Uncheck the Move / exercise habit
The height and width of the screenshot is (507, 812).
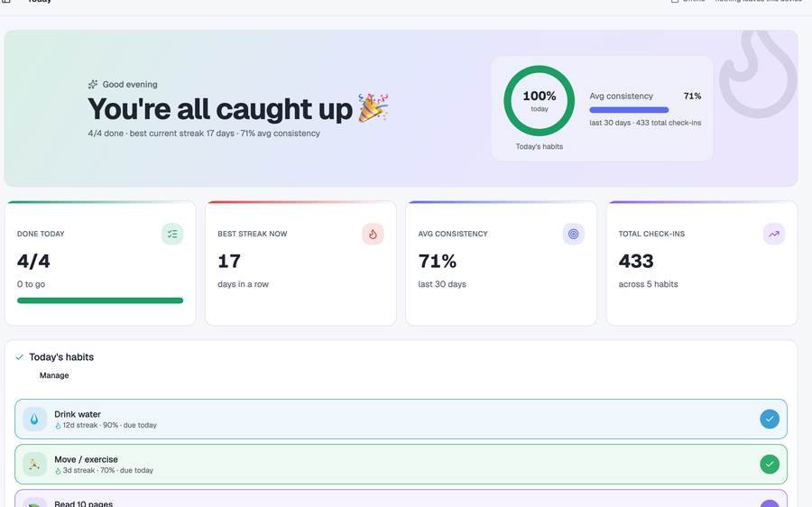(x=770, y=464)
